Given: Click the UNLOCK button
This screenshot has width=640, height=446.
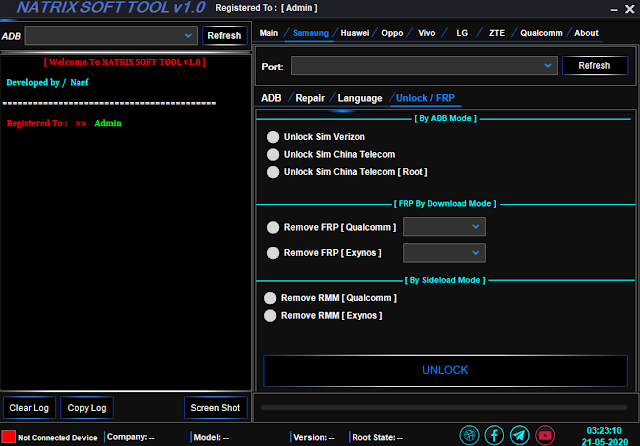Looking at the screenshot, I should (x=445, y=370).
